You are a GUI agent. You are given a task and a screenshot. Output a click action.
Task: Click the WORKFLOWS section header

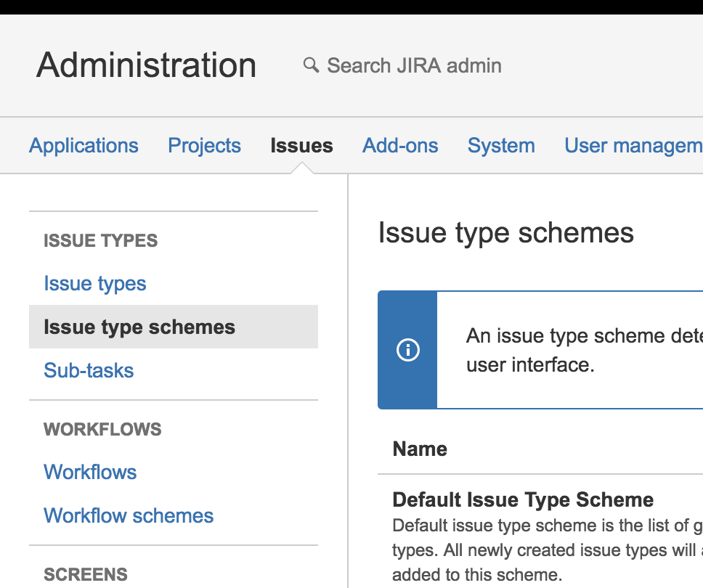pos(102,429)
